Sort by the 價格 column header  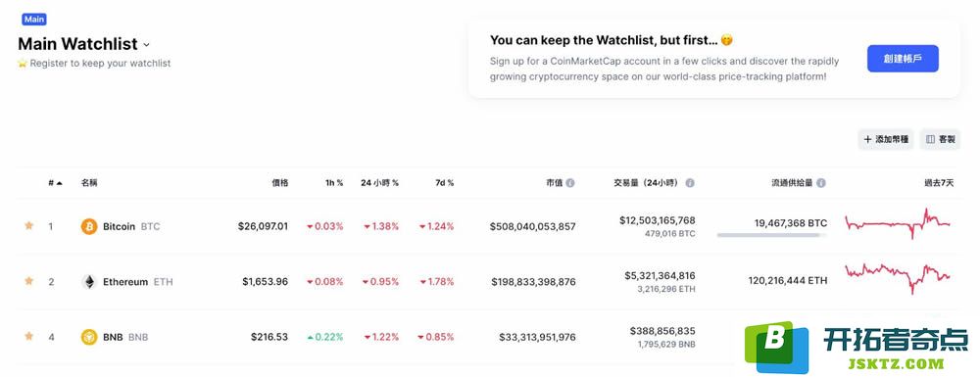[280, 183]
